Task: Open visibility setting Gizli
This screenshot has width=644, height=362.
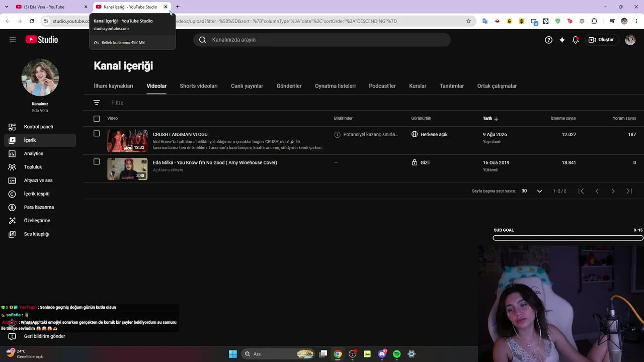Action: (x=420, y=163)
